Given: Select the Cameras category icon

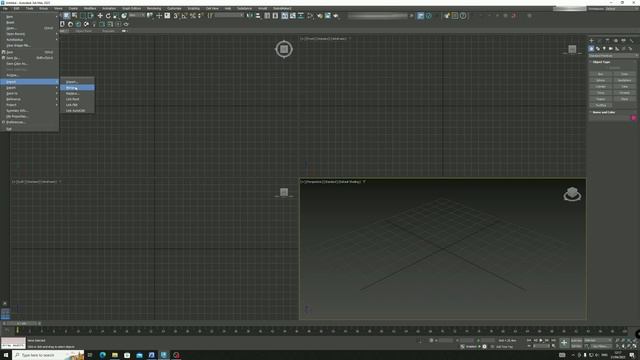Looking at the screenshot, I should [x=611, y=49].
